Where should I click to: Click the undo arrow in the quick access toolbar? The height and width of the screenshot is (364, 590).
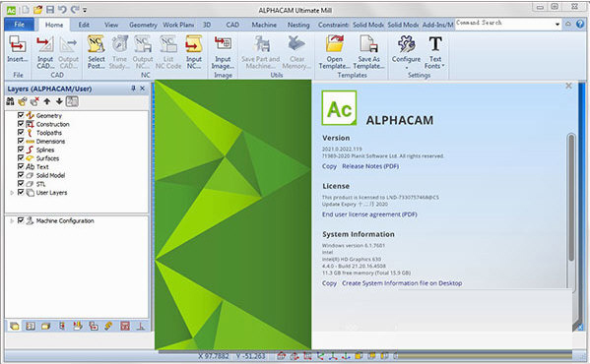(62, 10)
